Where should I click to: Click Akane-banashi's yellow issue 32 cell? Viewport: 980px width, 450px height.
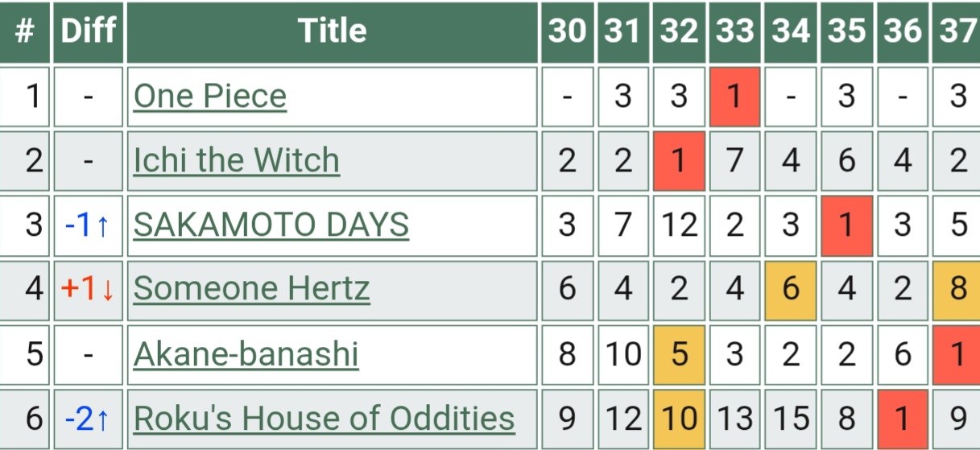click(x=679, y=354)
